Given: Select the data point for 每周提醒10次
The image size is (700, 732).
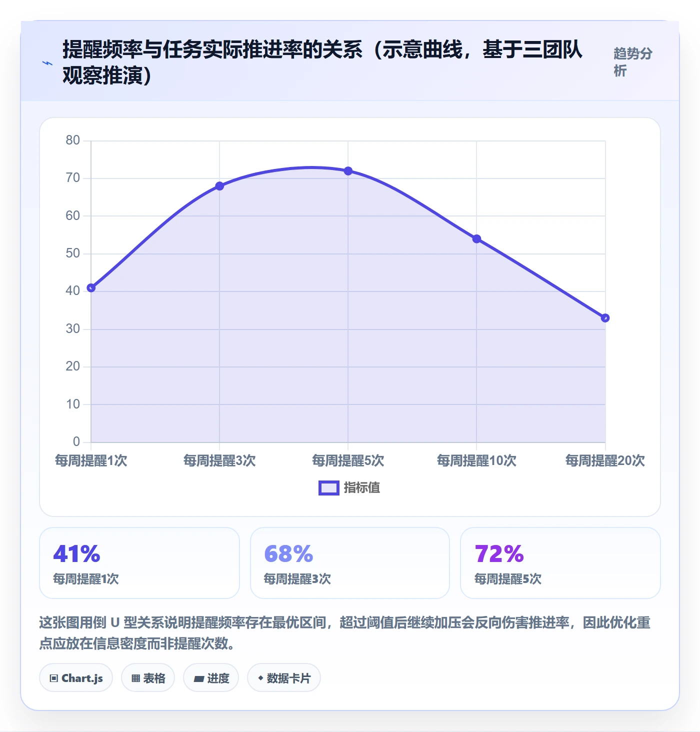Looking at the screenshot, I should tap(476, 239).
